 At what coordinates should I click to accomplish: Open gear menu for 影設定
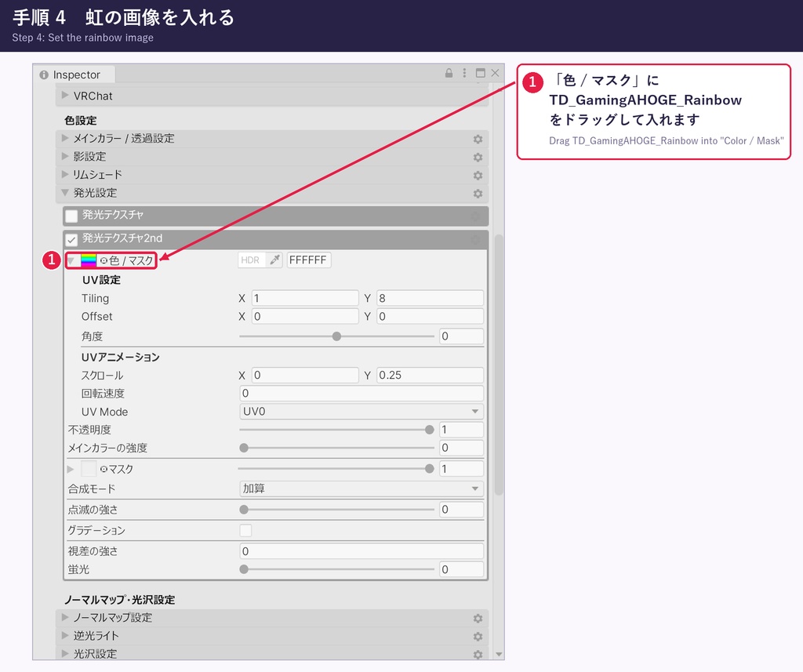[478, 158]
